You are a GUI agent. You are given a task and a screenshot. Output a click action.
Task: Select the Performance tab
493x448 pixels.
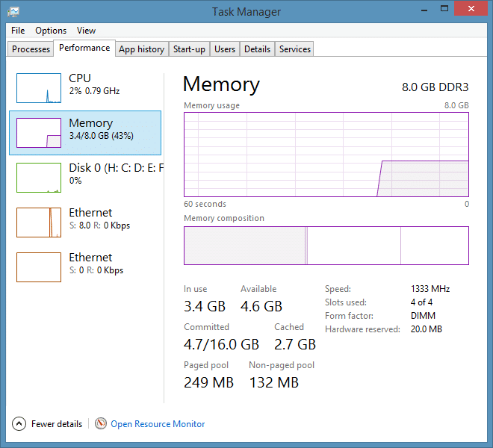[84, 48]
